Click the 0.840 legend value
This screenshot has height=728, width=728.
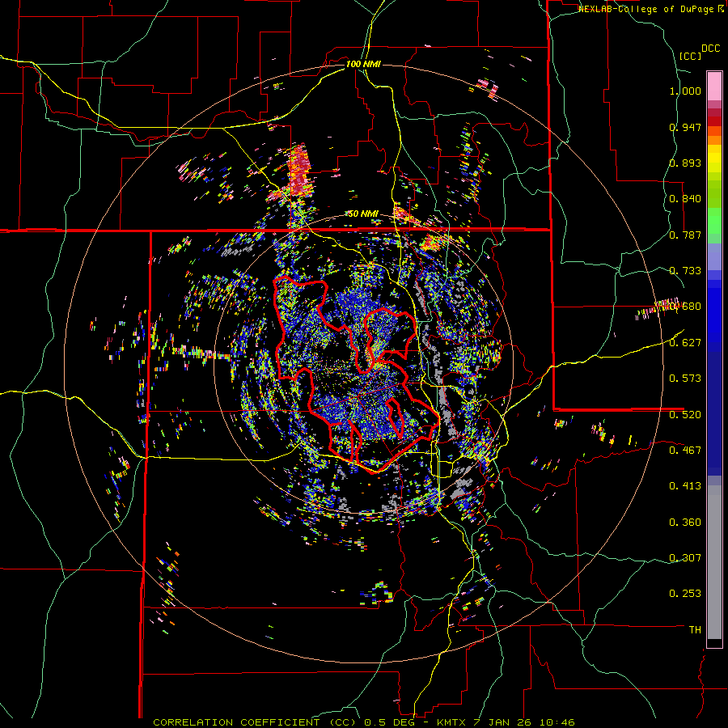(685, 199)
